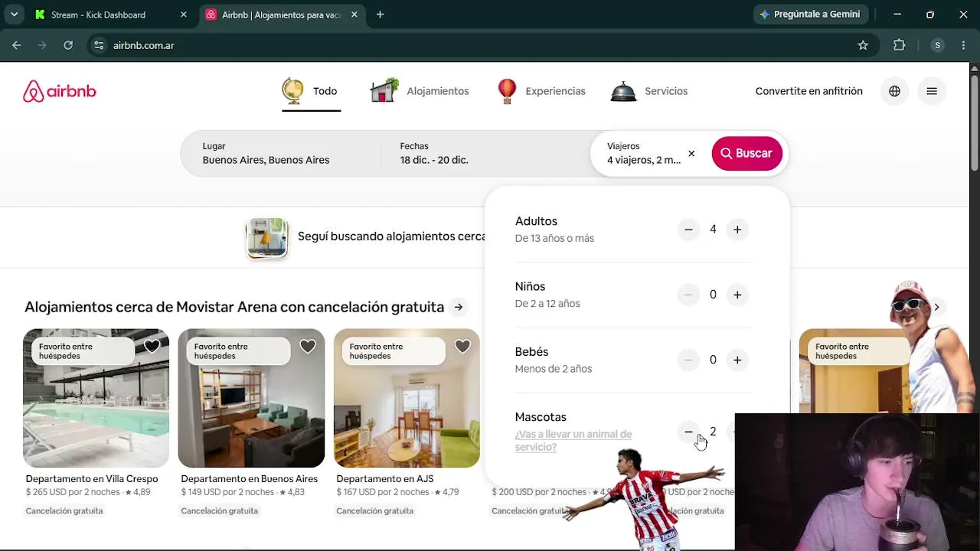Viewport: 980px width, 551px height.
Task: Open the service animal link
Action: pyautogui.click(x=573, y=440)
